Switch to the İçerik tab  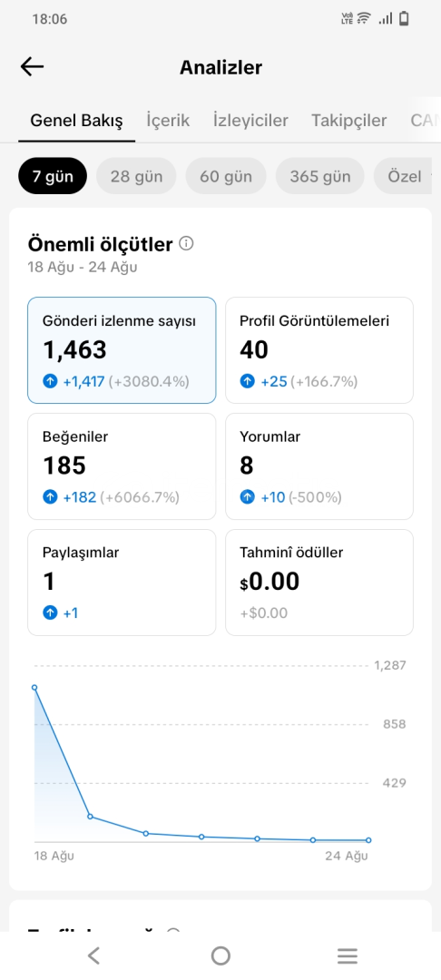click(x=168, y=120)
